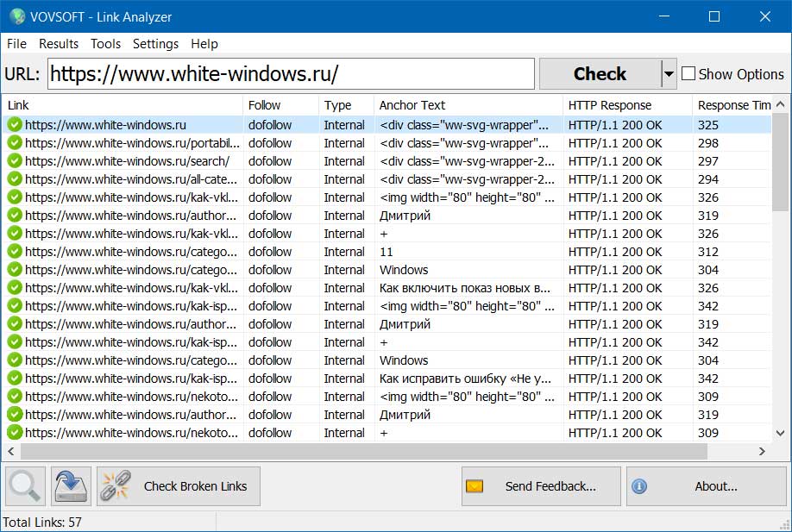Viewport: 792px width, 532px height.
Task: Open the Tools menu
Action: pos(105,44)
